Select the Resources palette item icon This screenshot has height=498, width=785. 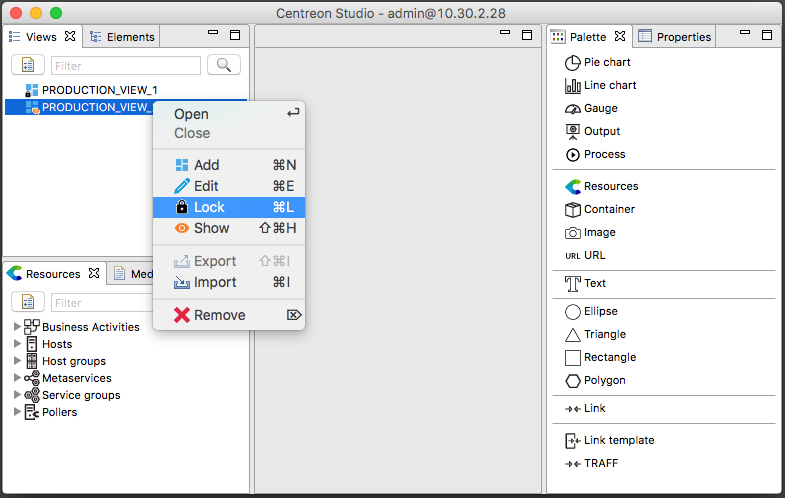tap(573, 187)
